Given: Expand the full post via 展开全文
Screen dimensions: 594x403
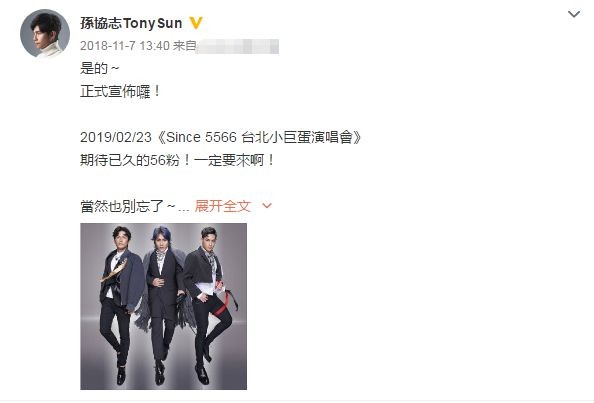Looking at the screenshot, I should point(223,206).
